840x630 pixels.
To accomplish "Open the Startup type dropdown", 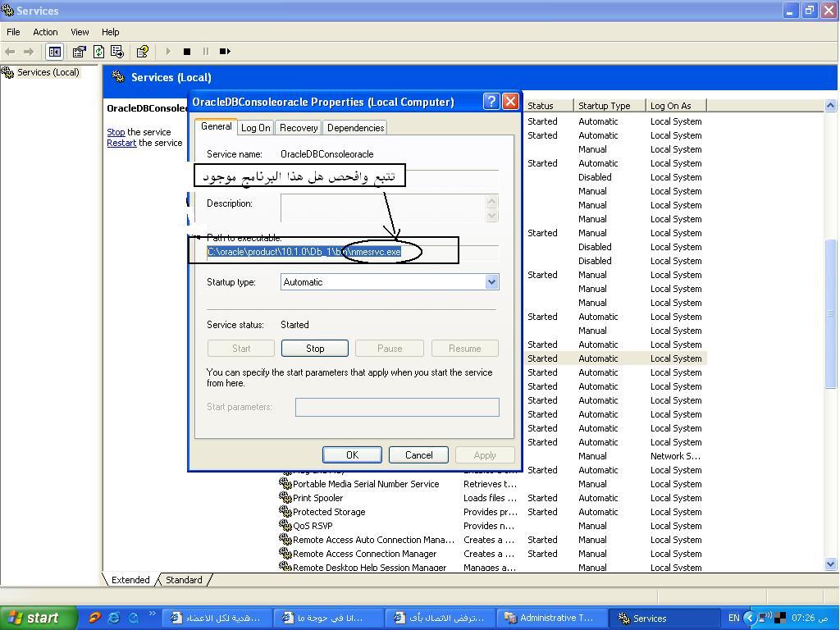I will [x=491, y=282].
